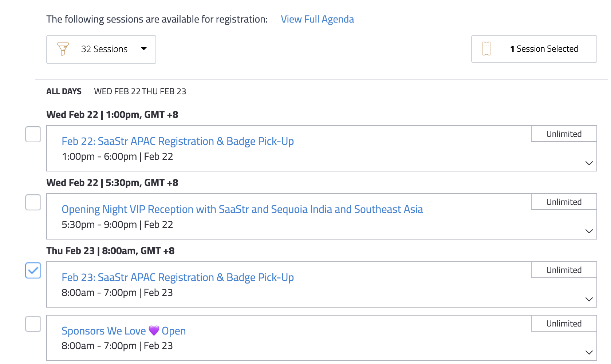Image resolution: width=611 pixels, height=364 pixels.
Task: Expand details for Feb 23 Badge Pick-Up session
Action: (589, 299)
